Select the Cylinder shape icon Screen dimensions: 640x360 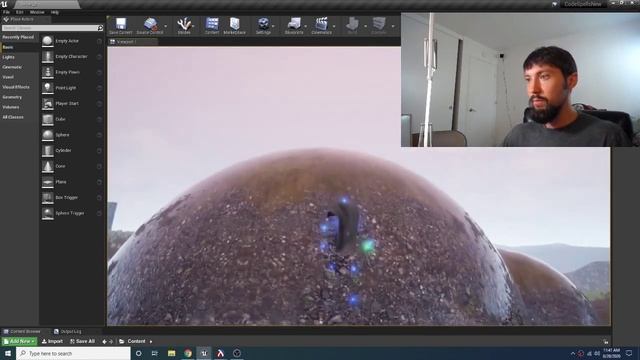coord(48,151)
